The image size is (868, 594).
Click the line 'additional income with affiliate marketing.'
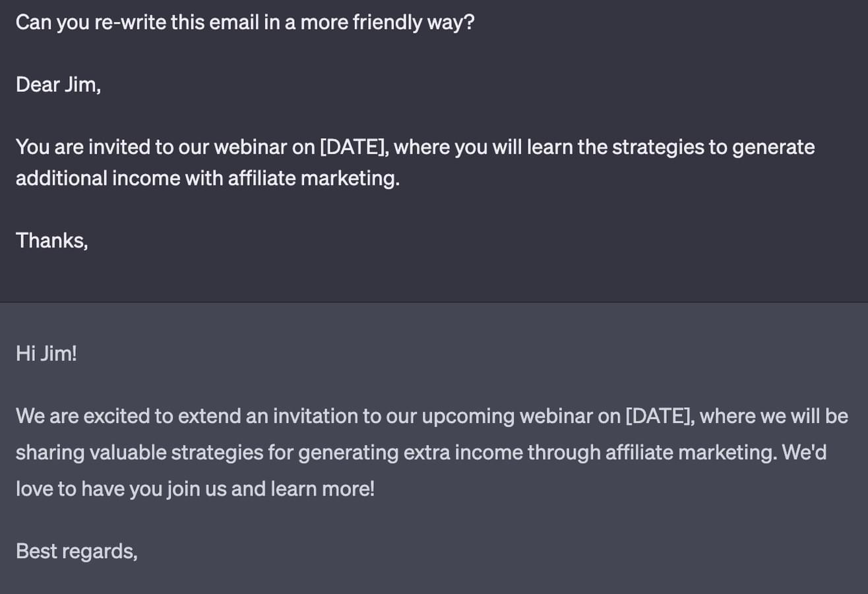coord(208,178)
